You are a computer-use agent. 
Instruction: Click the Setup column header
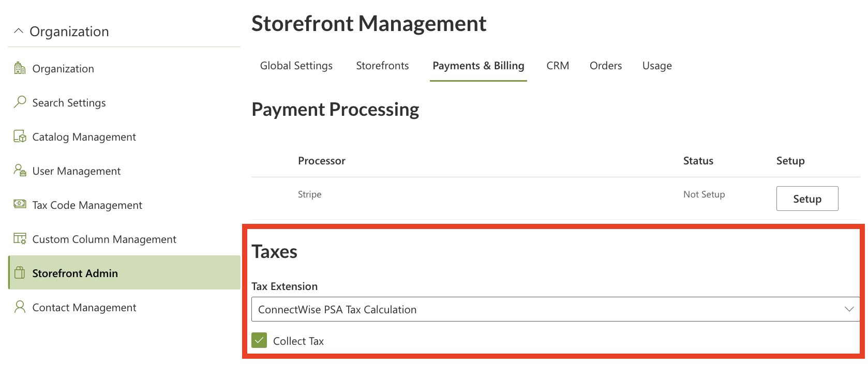pos(790,161)
